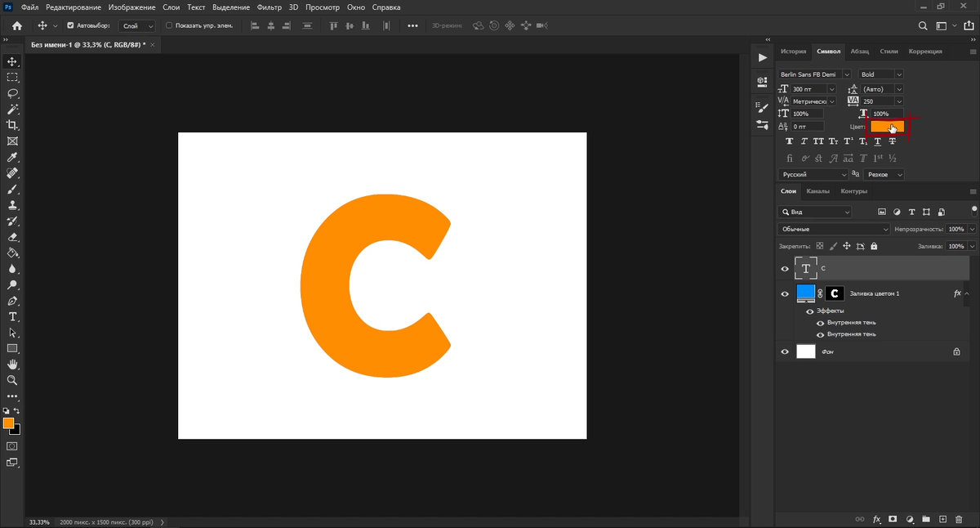Collapse effects arrow on Заливка цветом 1

(967, 293)
